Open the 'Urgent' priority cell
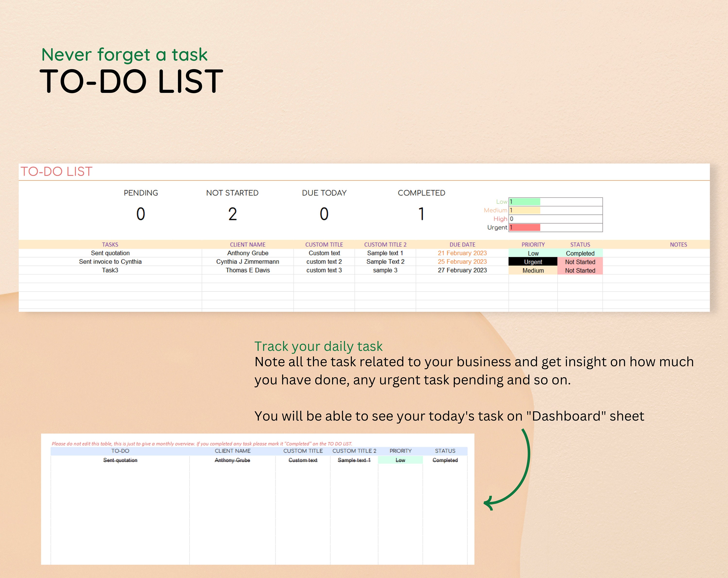The image size is (728, 578). point(533,262)
